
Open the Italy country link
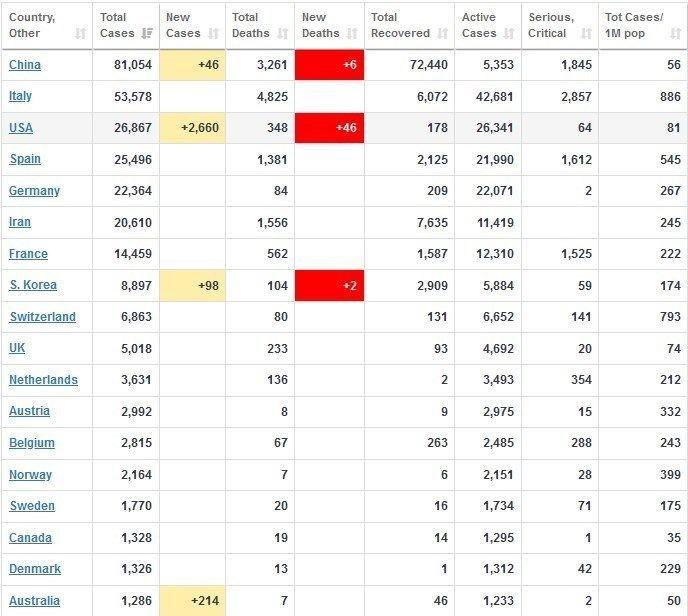(20, 96)
